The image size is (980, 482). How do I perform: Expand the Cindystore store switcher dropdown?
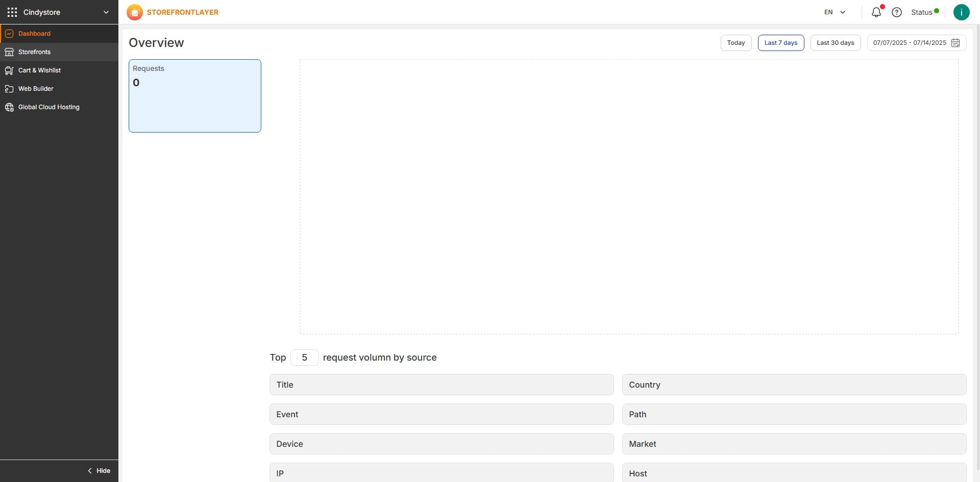106,12
